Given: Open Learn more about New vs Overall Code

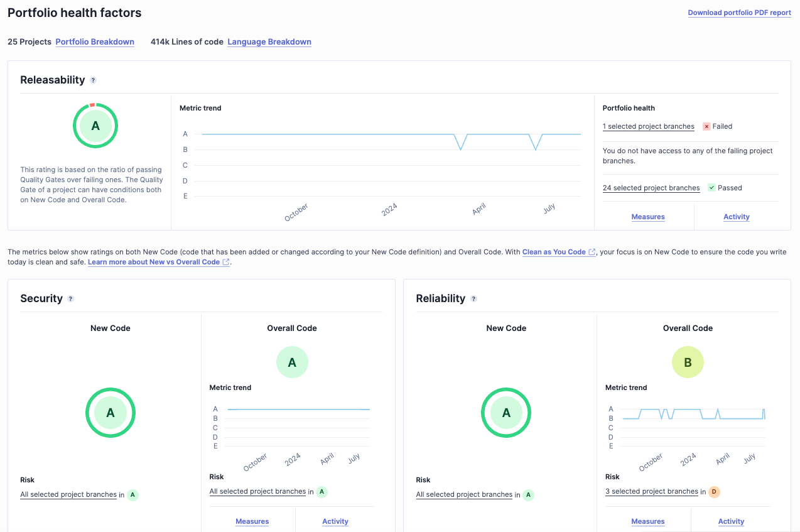Looking at the screenshot, I should pyautogui.click(x=154, y=262).
